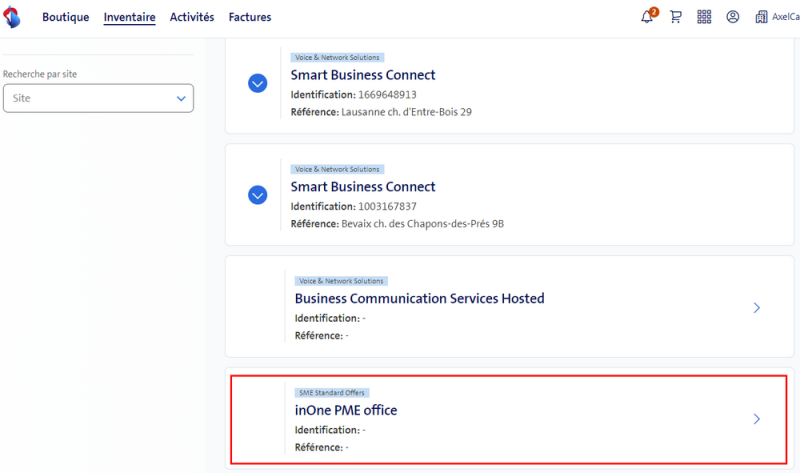Click the inOne PME office title
Screen dimensions: 800x473
tap(345, 410)
